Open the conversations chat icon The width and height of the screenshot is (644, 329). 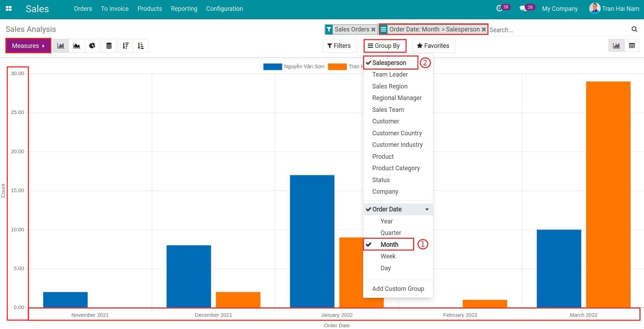523,8
